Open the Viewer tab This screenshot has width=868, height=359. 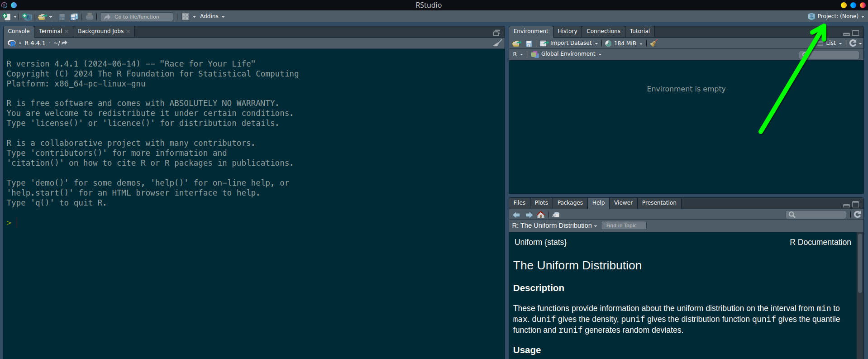tap(623, 203)
